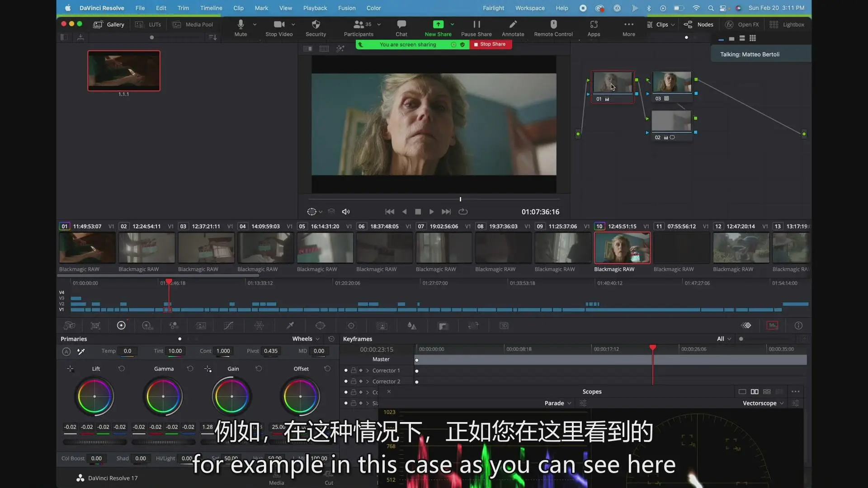Open the Power Window palette
Image resolution: width=868 pixels, height=488 pixels.
point(320,325)
